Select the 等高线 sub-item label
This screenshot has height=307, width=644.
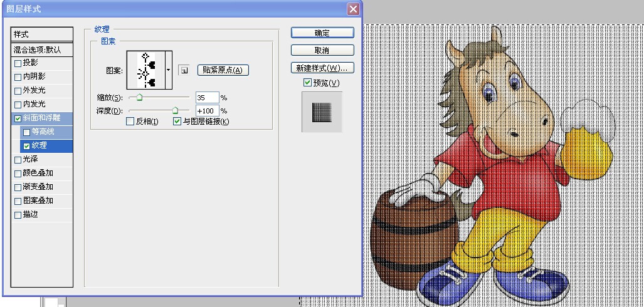(x=43, y=132)
